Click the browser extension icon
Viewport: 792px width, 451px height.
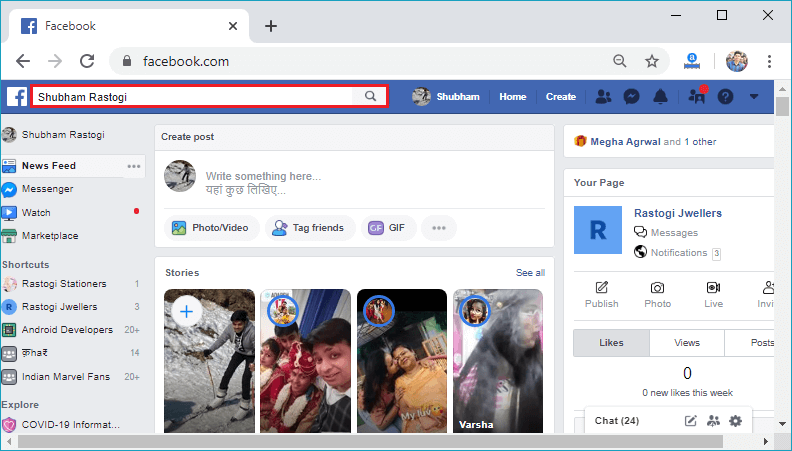tap(692, 61)
